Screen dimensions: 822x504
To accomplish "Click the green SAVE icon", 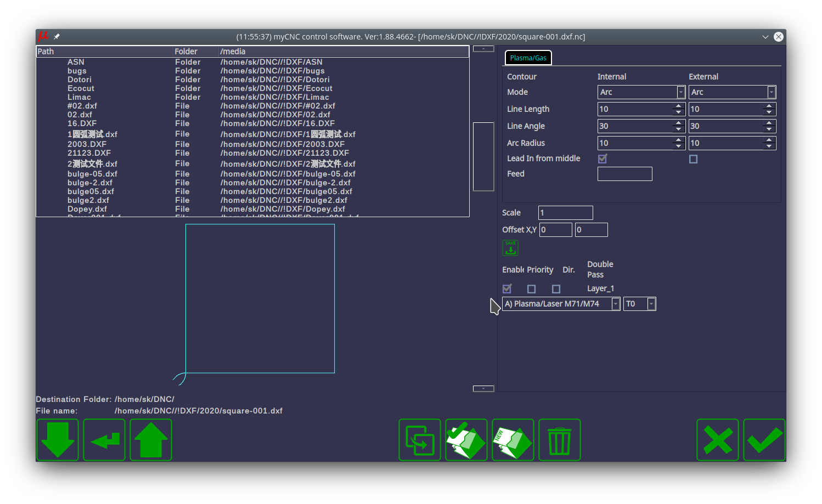I will [510, 248].
